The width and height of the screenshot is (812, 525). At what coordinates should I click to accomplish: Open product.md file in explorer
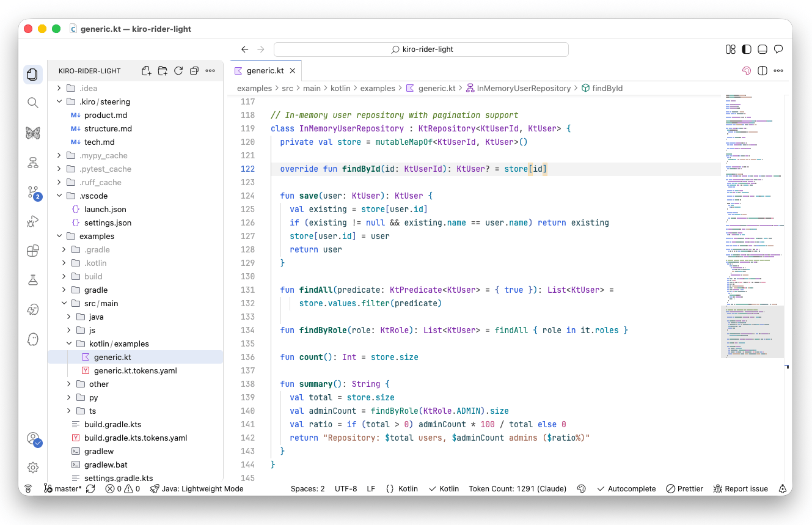click(135, 115)
